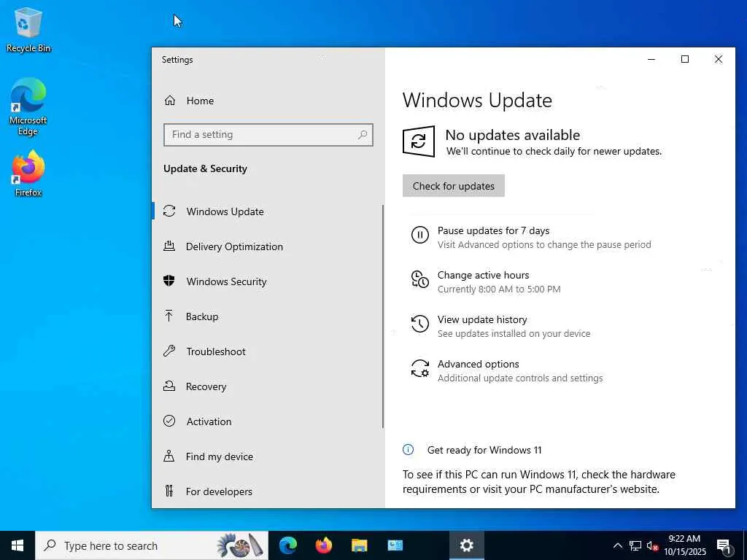
Task: Click the "No updates available" status text
Action: [x=513, y=135]
